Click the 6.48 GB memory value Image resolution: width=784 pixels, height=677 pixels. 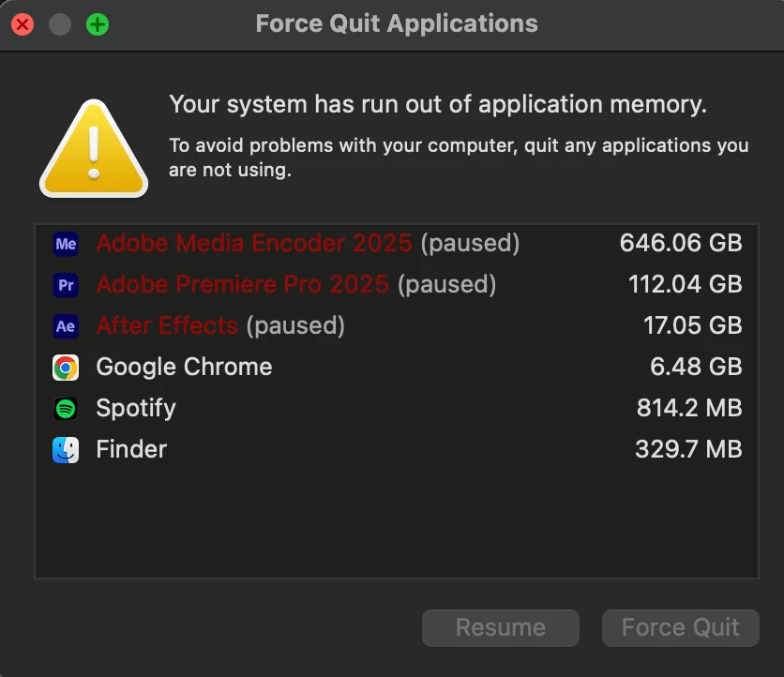coord(695,367)
